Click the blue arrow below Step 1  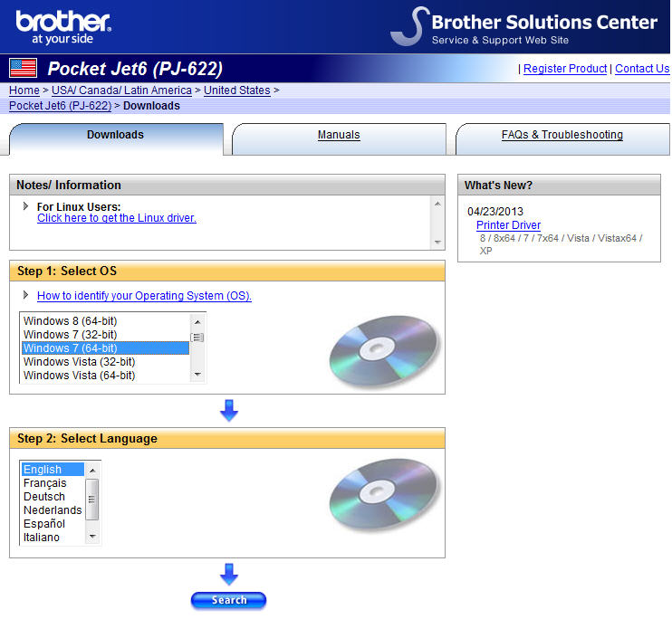tap(229, 411)
